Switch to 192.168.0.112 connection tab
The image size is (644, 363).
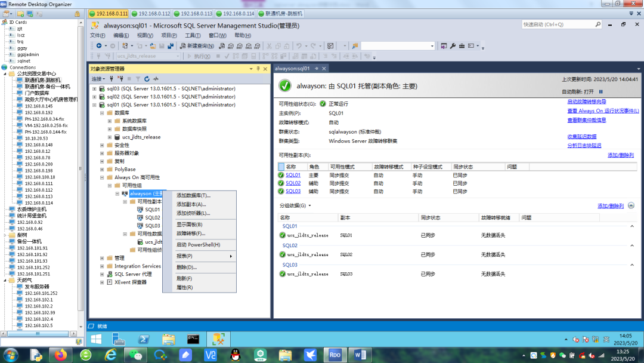pos(151,14)
